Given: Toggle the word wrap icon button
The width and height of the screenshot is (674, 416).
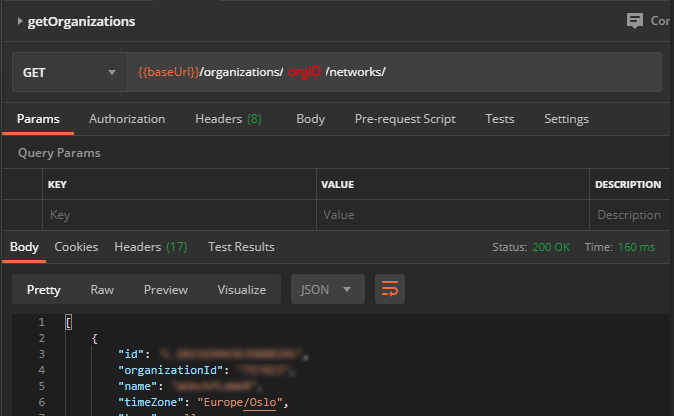Looking at the screenshot, I should pos(390,290).
